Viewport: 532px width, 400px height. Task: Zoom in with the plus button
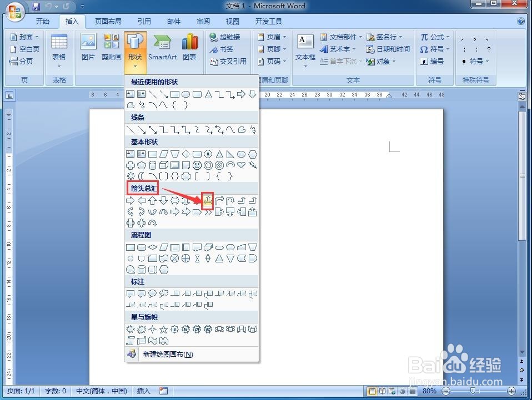[x=511, y=391]
